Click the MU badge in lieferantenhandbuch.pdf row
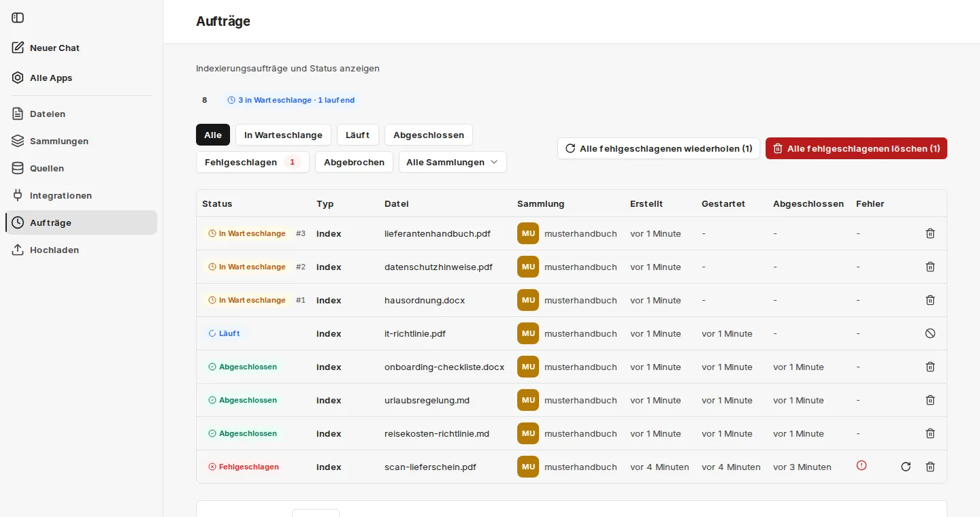This screenshot has width=980, height=517. click(528, 233)
